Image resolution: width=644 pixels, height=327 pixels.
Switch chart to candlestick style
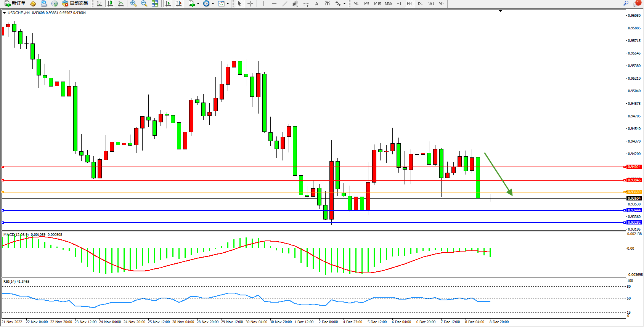110,3
